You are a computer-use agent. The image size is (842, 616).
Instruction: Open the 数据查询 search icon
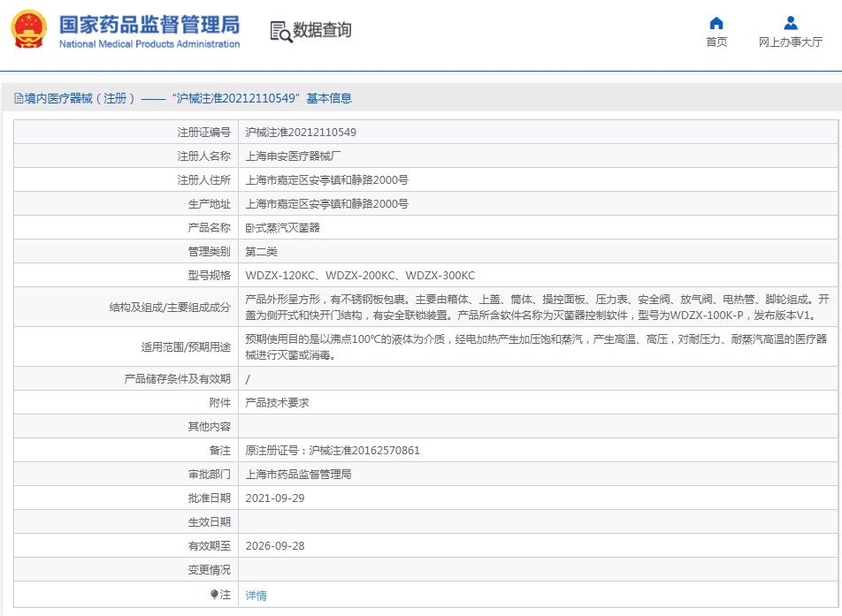(x=281, y=31)
